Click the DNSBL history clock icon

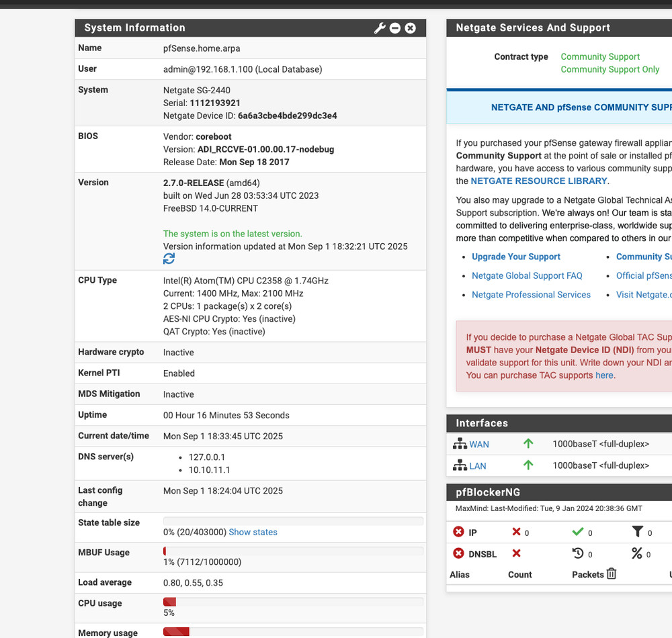coord(577,553)
